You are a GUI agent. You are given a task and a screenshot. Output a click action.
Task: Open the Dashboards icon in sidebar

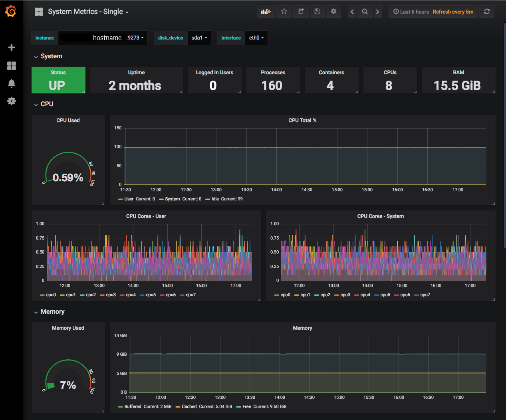point(12,66)
